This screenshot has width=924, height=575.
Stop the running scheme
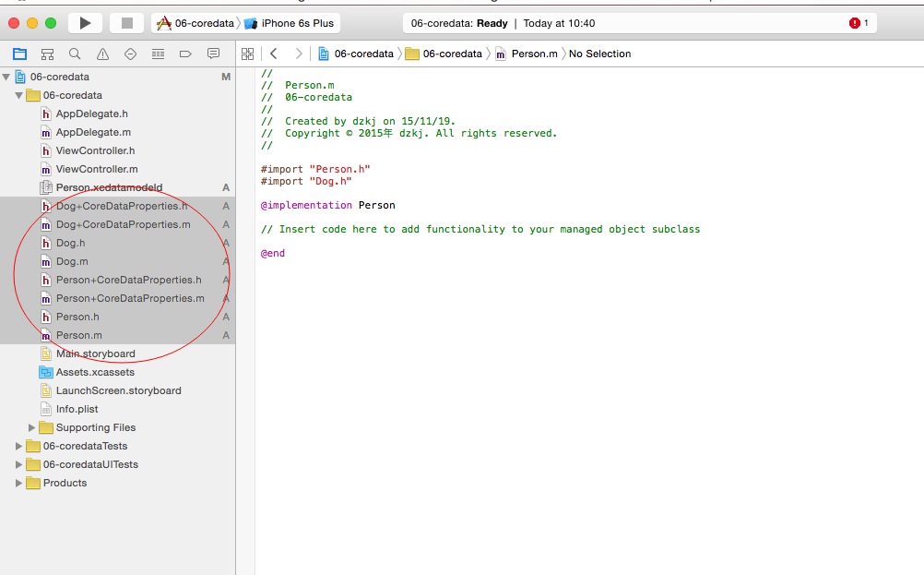(126, 23)
